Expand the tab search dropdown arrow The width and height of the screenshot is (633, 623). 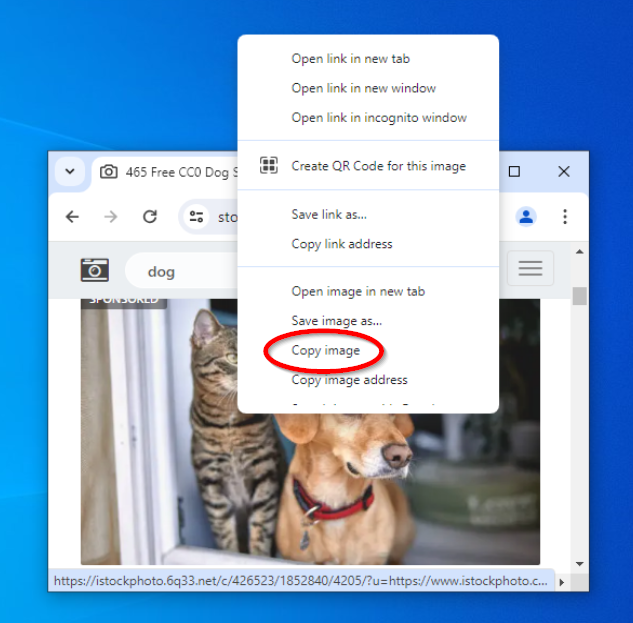coord(69,171)
